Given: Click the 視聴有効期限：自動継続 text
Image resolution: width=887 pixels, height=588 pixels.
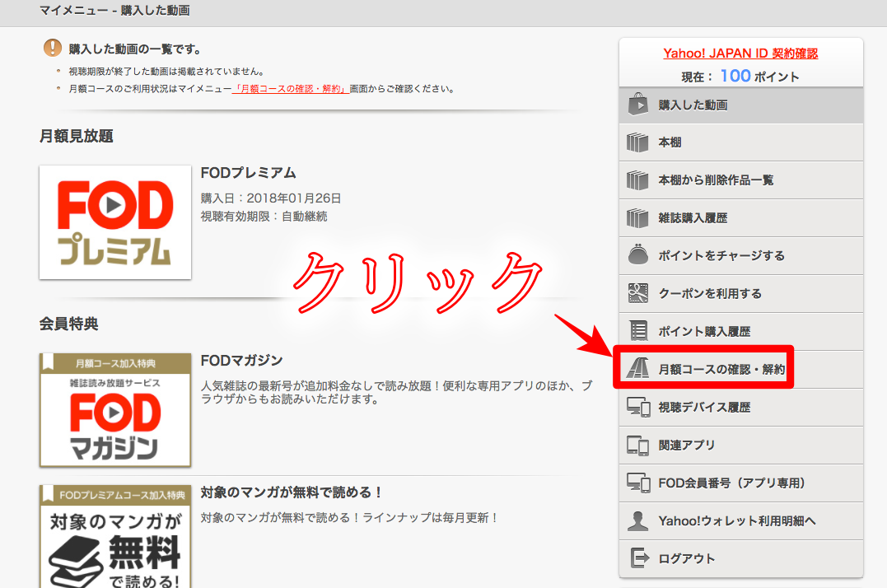Looking at the screenshot, I should click(x=264, y=217).
